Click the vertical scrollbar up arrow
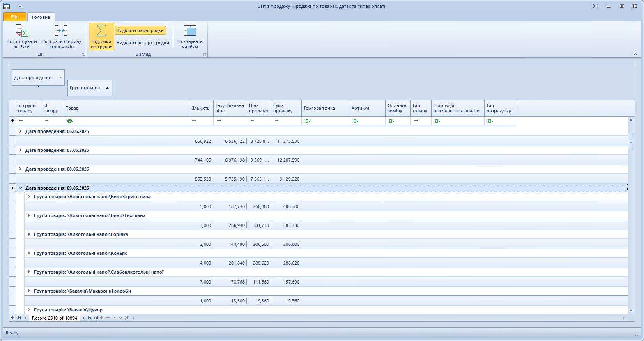 (x=631, y=120)
